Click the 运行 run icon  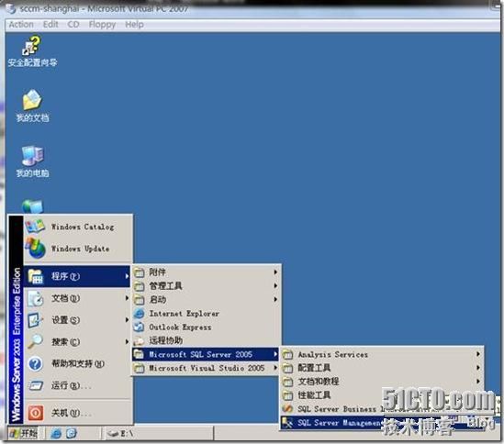[x=36, y=385]
